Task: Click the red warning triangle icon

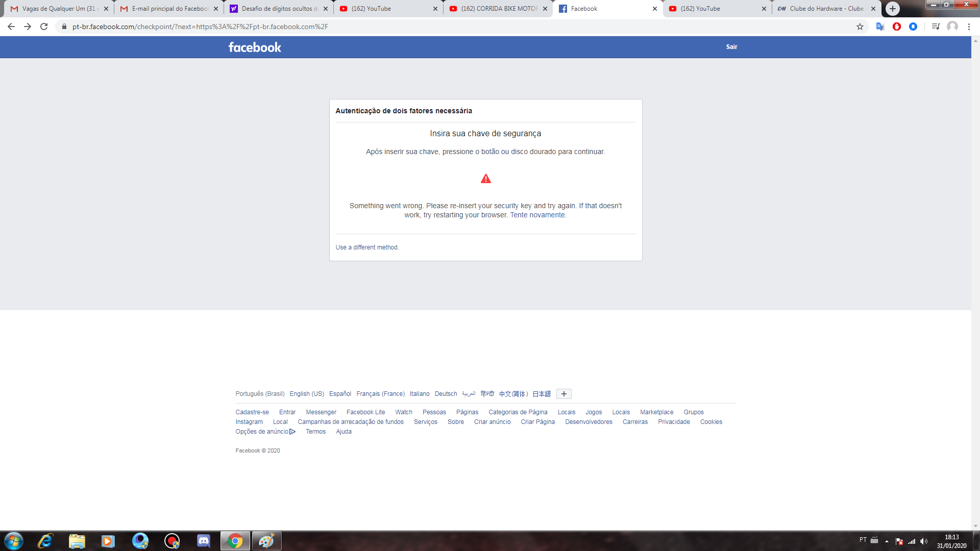Action: tap(486, 179)
